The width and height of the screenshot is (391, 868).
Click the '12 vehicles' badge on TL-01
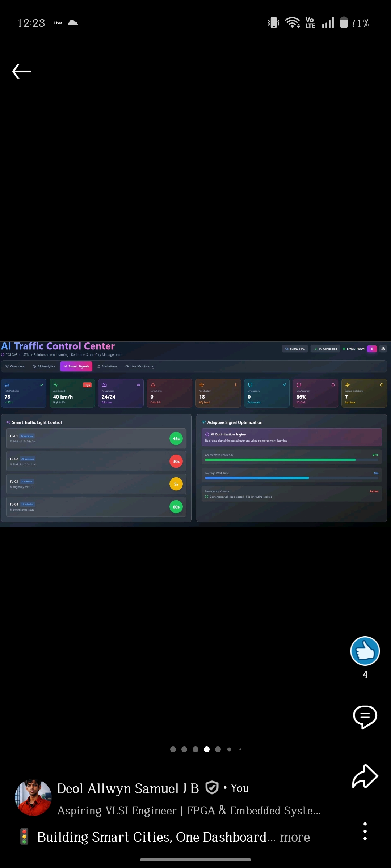pyautogui.click(x=27, y=436)
